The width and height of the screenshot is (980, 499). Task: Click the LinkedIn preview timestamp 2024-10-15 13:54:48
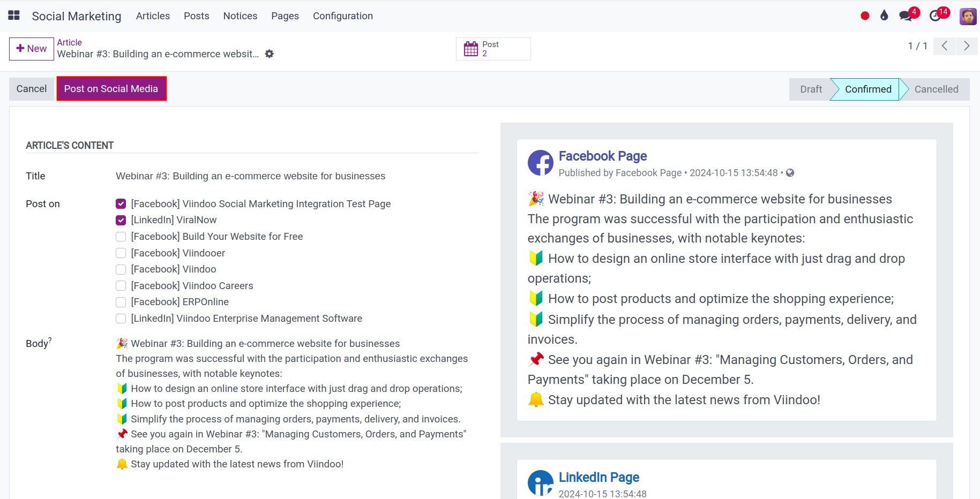tap(603, 494)
